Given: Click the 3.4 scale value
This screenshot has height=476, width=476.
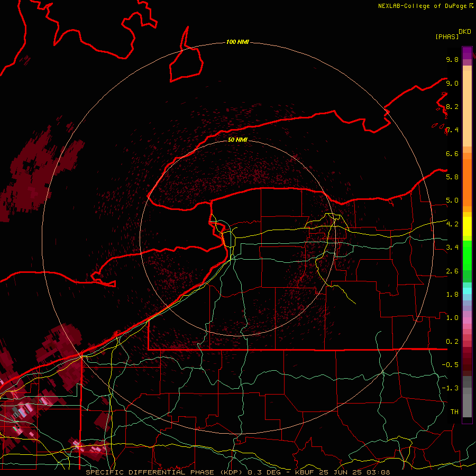Looking at the screenshot, I should pos(452,248).
